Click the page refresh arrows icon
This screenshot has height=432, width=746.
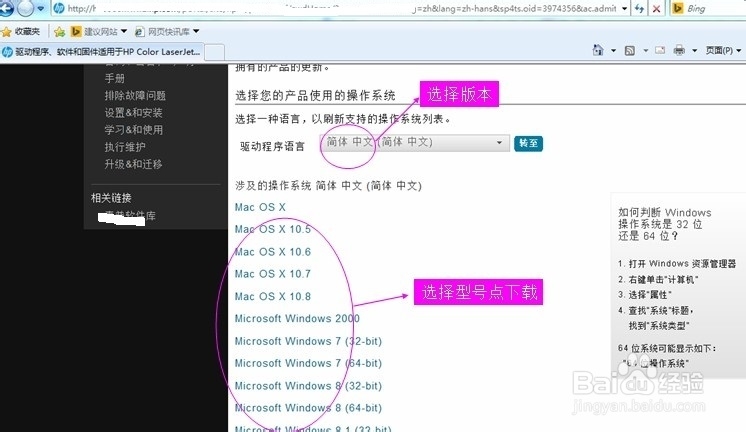coord(640,9)
